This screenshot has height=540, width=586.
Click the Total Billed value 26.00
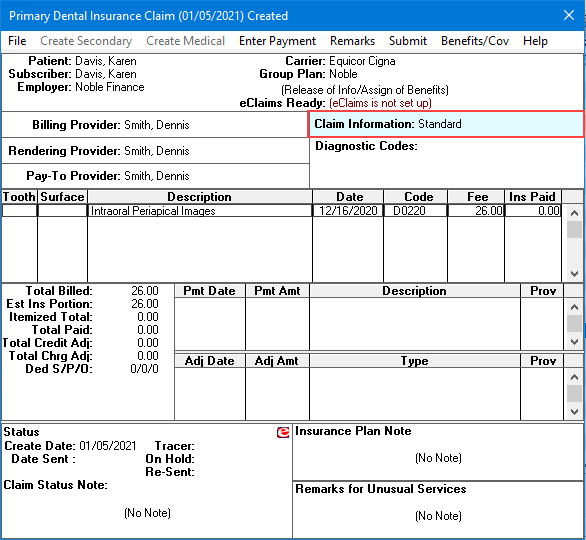[145, 291]
